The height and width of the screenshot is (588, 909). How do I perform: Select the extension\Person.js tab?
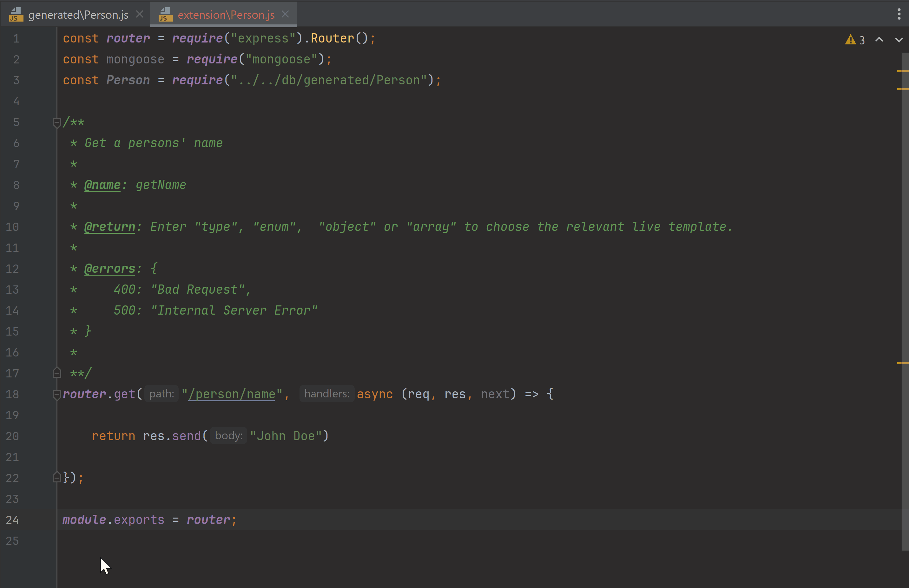pyautogui.click(x=226, y=15)
